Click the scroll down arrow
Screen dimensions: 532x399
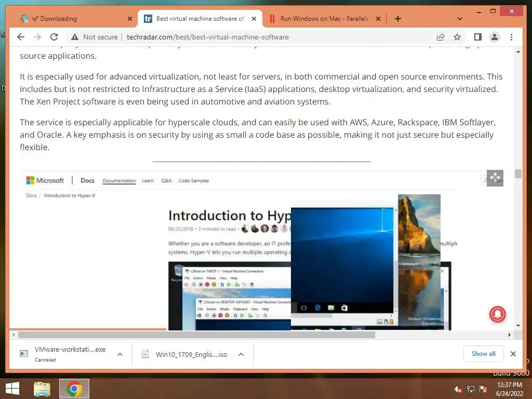coord(518,326)
